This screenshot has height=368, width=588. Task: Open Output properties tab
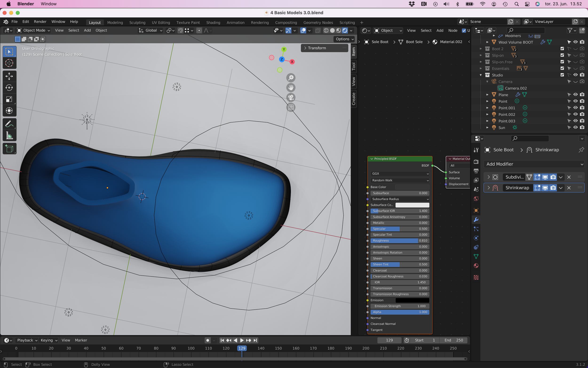tap(476, 171)
